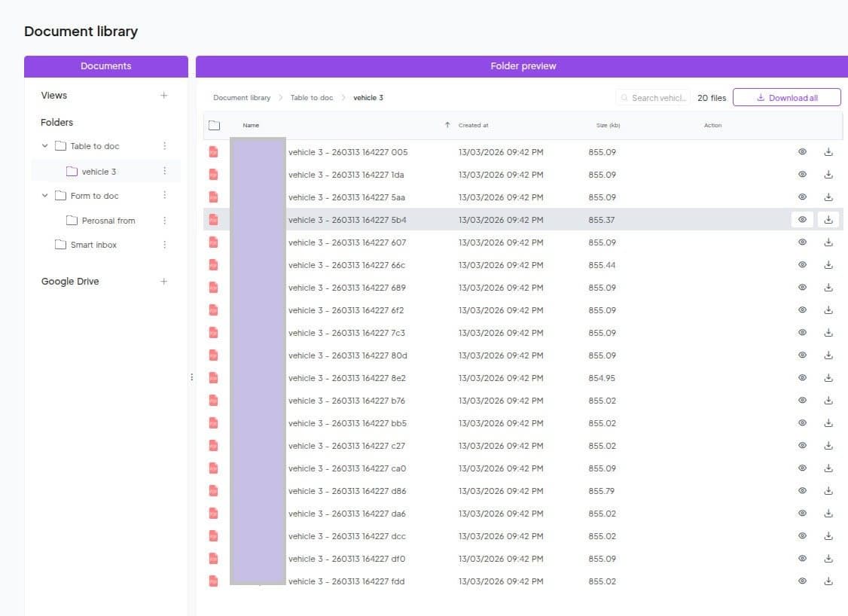Preview file ending in bb5 via eye icon
This screenshot has width=848, height=616.
click(802, 423)
